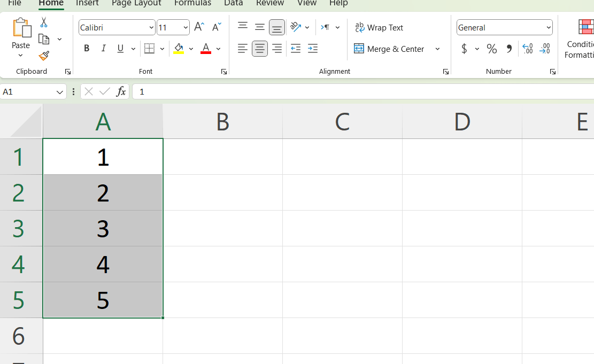Screen dimensions: 594x364
Task: Open Conditional Formatting
Action: (580, 38)
